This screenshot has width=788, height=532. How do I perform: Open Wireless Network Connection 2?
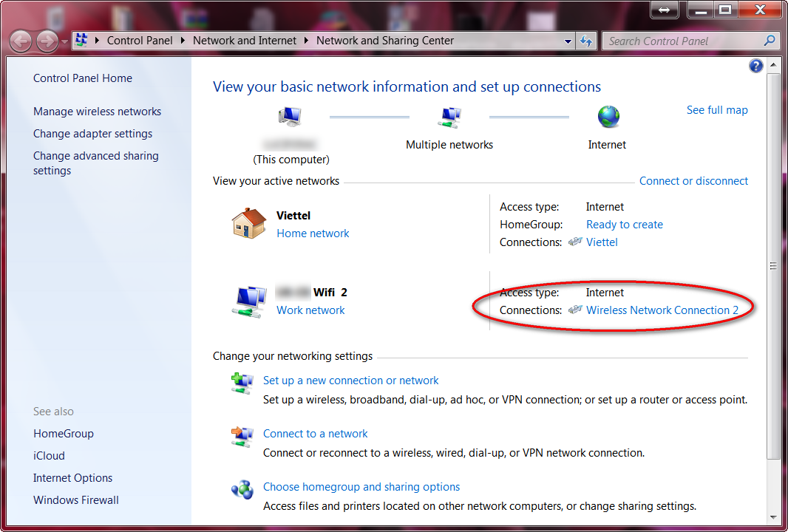[665, 310]
